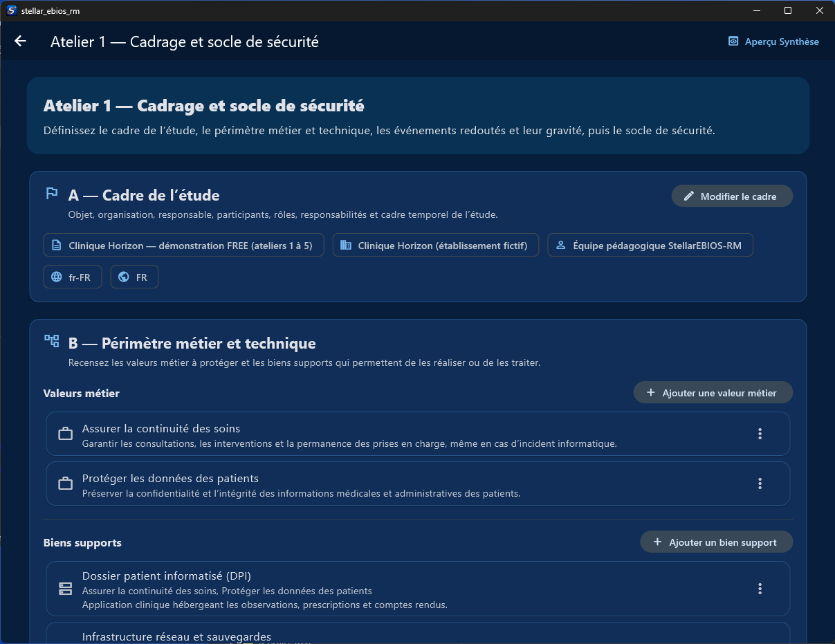Image resolution: width=835 pixels, height=644 pixels.
Task: Select Infrastructure réseau et sauvegardes row
Action: (418, 633)
